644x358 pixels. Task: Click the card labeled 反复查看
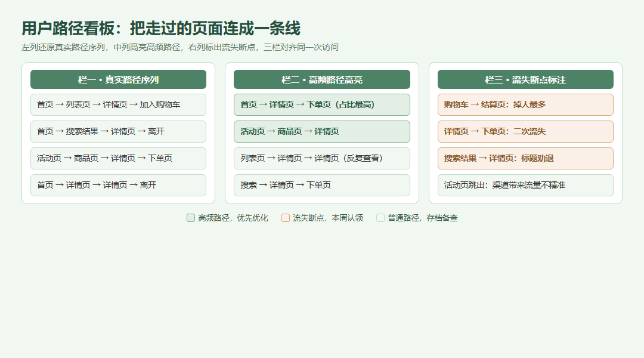(322, 158)
